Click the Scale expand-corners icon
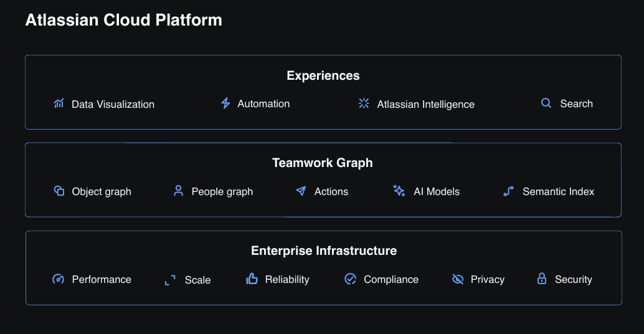 (x=170, y=280)
